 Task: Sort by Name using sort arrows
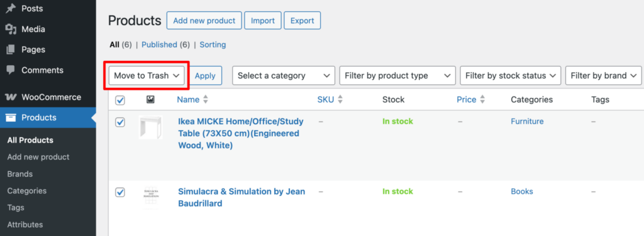click(206, 100)
